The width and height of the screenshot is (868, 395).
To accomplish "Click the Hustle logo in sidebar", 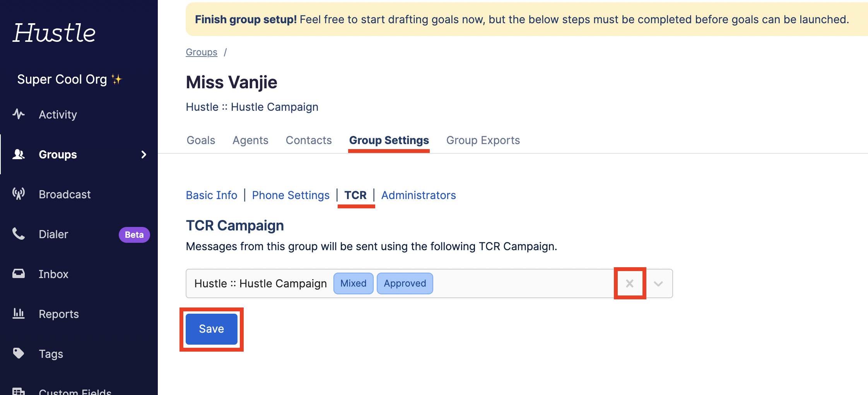I will click(x=54, y=33).
